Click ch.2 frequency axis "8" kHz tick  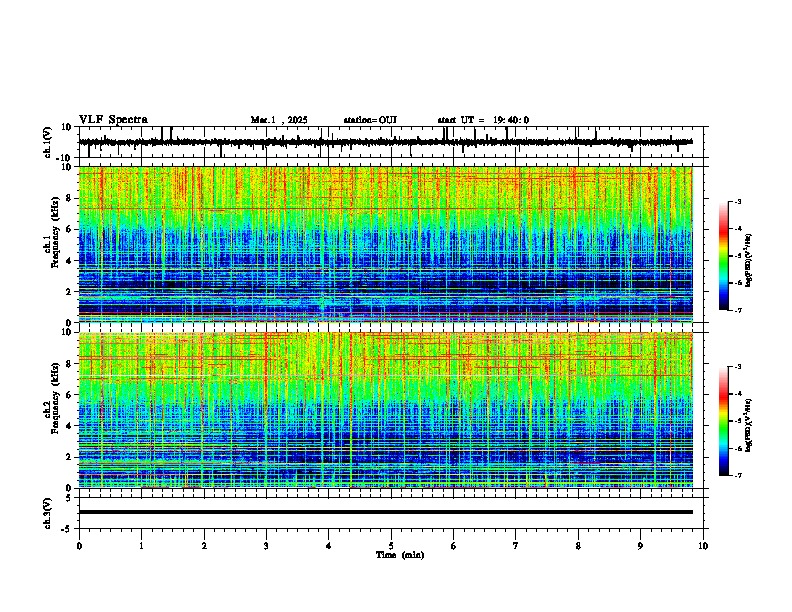[x=69, y=364]
